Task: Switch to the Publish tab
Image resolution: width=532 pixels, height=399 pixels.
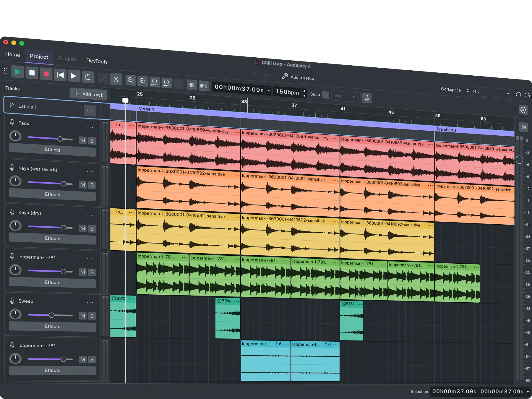Action: coord(67,59)
